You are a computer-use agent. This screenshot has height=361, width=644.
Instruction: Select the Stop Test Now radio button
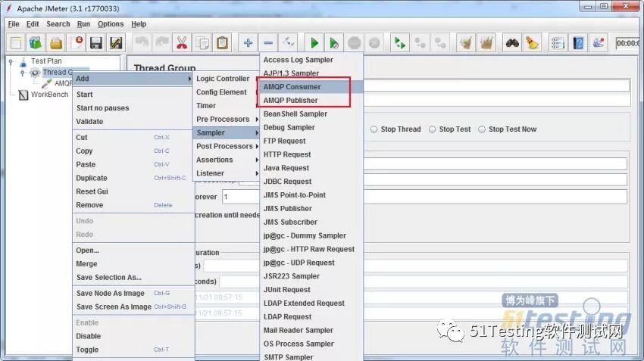[x=482, y=129]
